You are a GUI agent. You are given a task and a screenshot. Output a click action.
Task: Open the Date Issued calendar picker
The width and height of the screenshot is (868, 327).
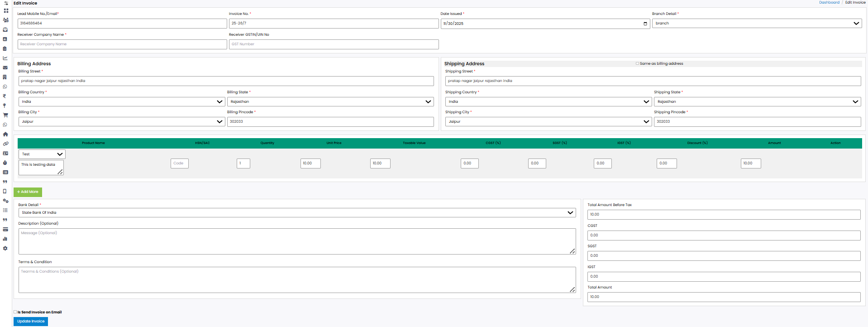click(x=645, y=24)
